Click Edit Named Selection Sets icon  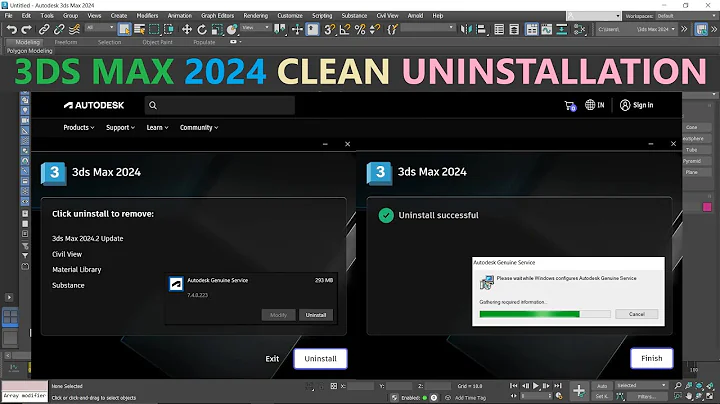(392, 29)
